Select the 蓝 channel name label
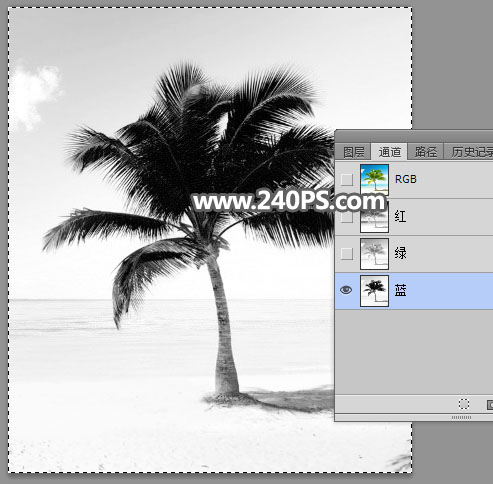Image resolution: width=493 pixels, height=484 pixels. click(400, 290)
